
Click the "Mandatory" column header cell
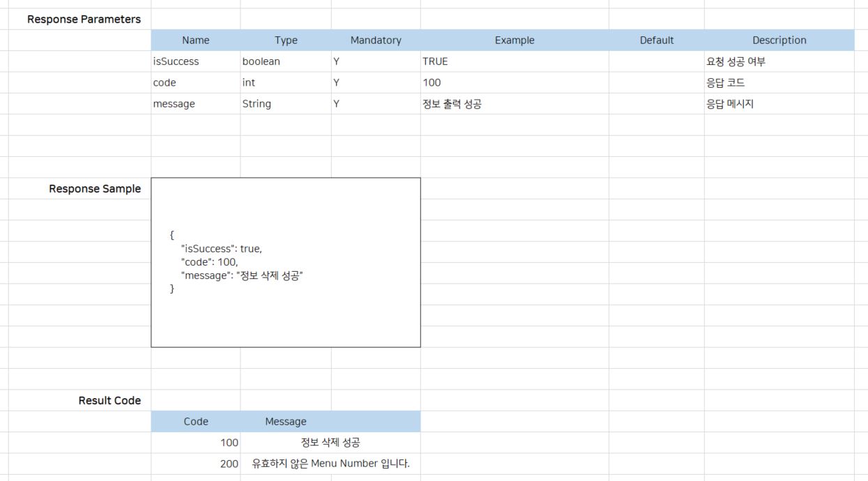376,40
